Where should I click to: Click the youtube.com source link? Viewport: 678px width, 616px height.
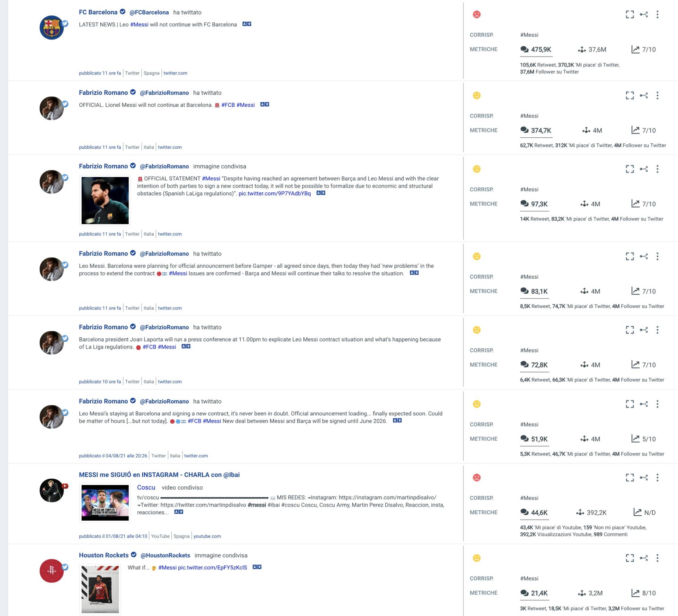(207, 536)
